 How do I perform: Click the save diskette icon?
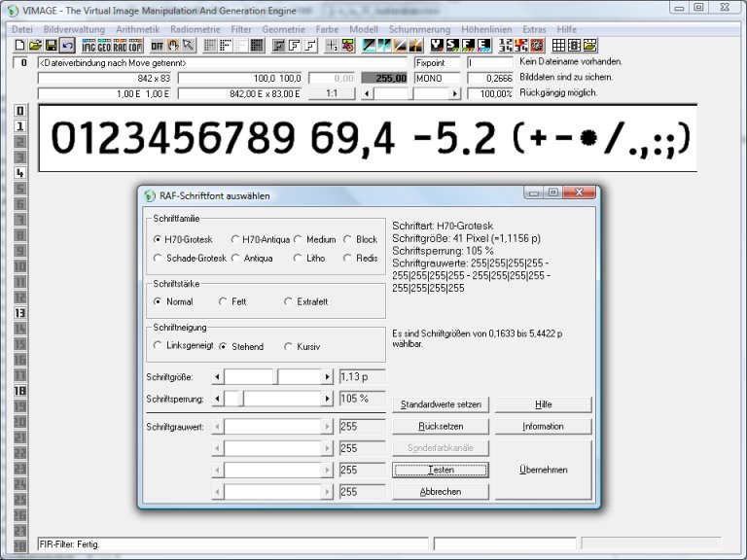coord(51,46)
